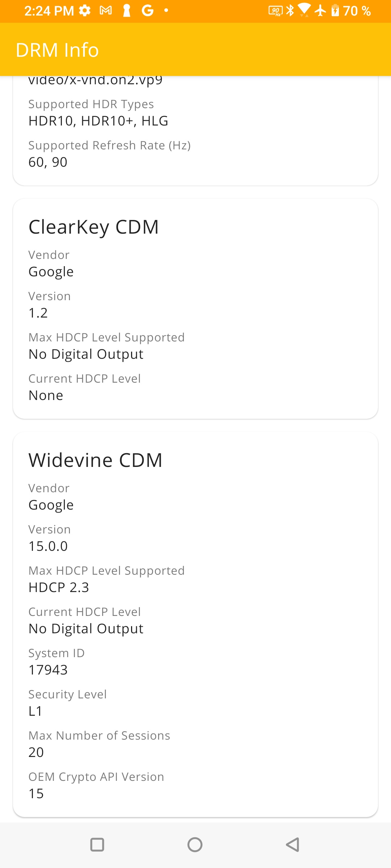Tap the airplane mode status icon
This screenshot has width=391, height=868.
(x=320, y=10)
